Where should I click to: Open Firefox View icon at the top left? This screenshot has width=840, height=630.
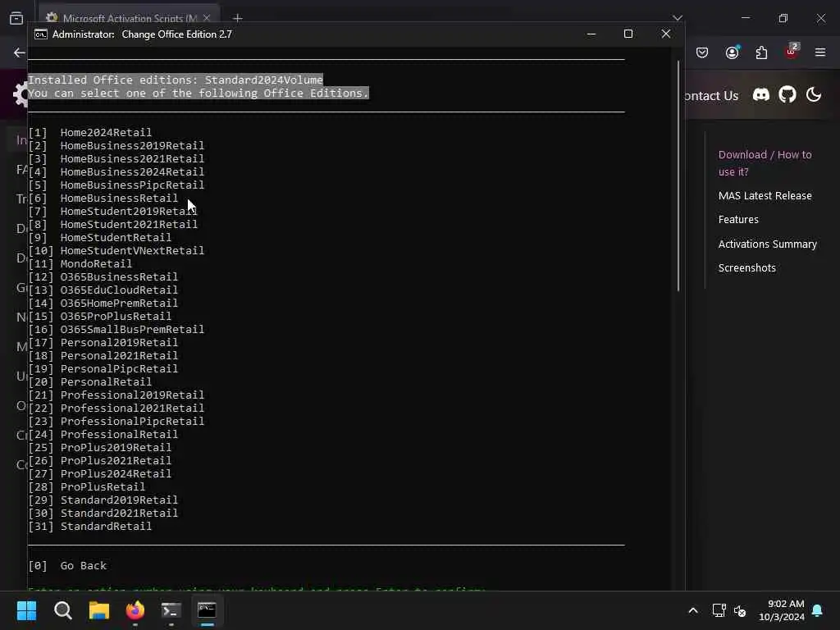point(16,18)
